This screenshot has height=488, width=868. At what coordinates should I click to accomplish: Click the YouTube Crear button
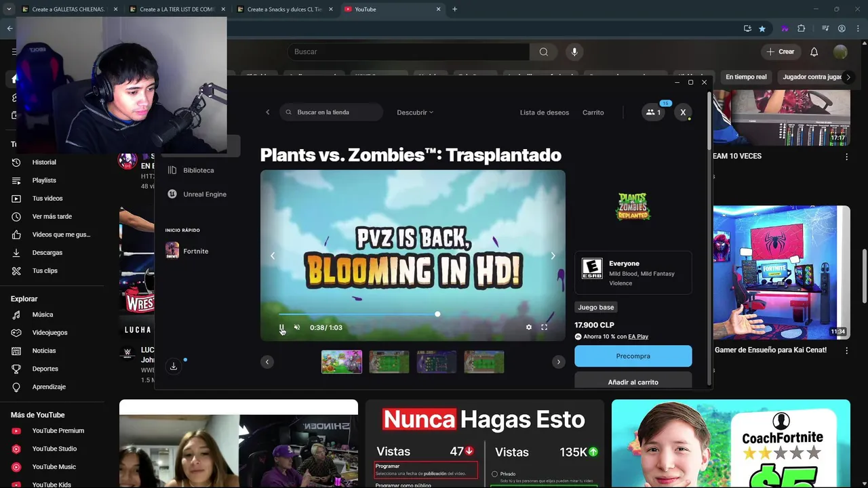click(781, 52)
